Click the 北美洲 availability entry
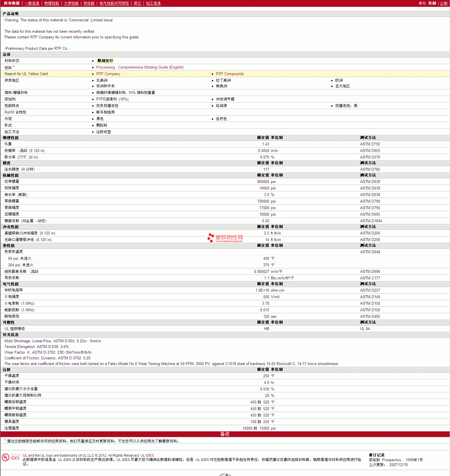Screen dimensions: 450x476 pyautogui.click(x=102, y=80)
